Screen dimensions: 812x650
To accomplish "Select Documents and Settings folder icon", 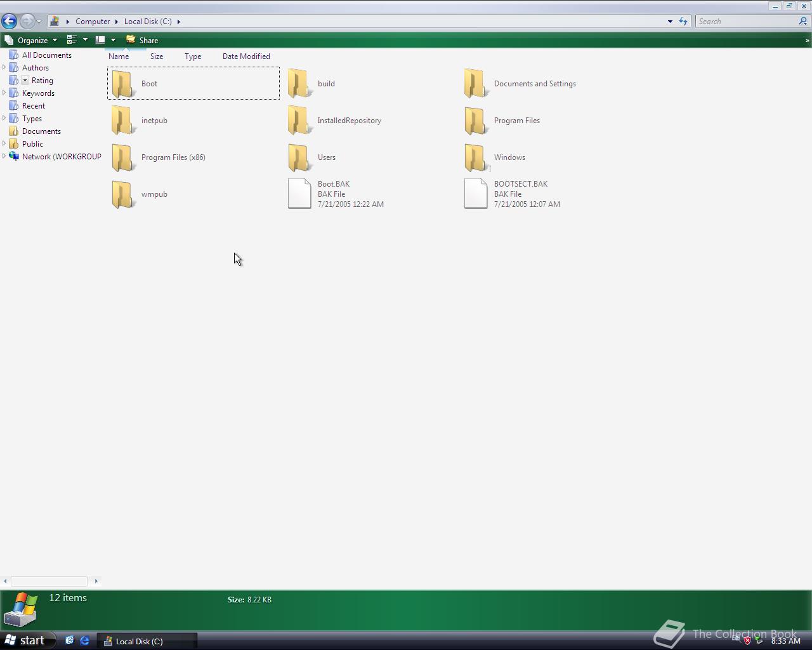I will pyautogui.click(x=475, y=84).
